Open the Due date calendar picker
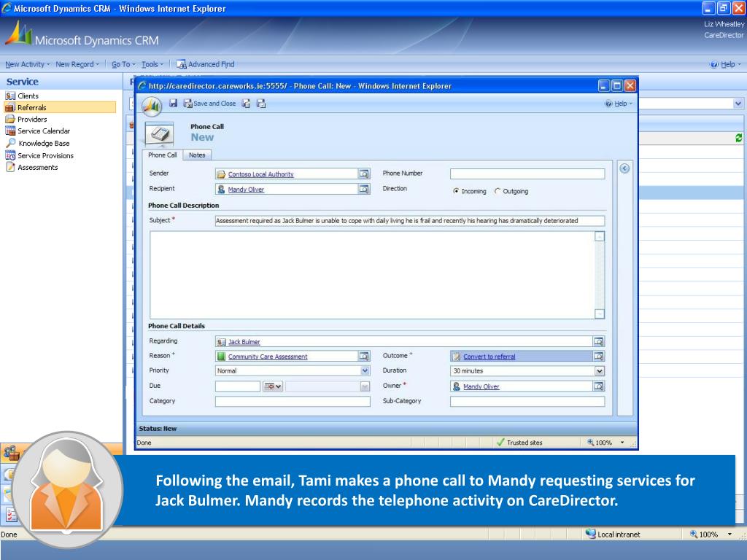747x560 pixels. (x=273, y=386)
